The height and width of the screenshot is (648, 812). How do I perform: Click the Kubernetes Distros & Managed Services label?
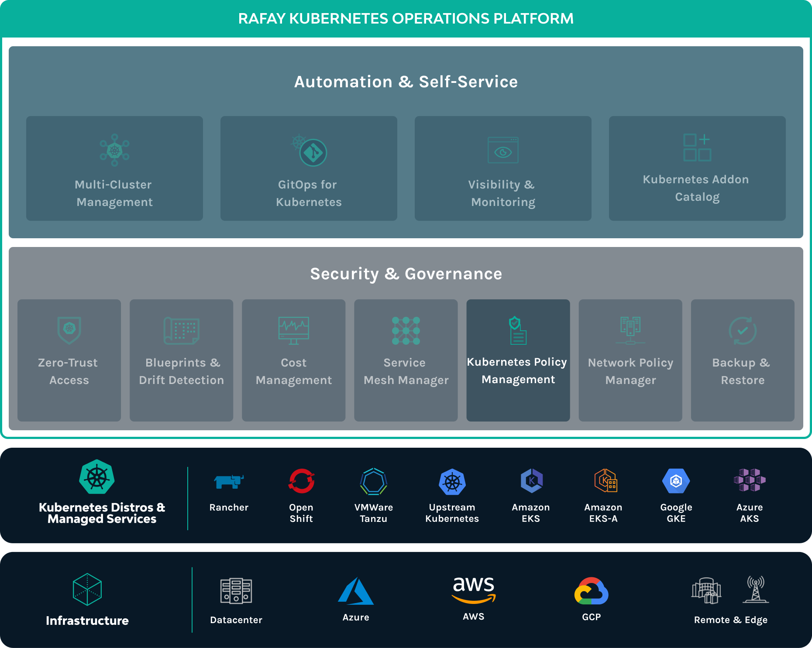102,513
